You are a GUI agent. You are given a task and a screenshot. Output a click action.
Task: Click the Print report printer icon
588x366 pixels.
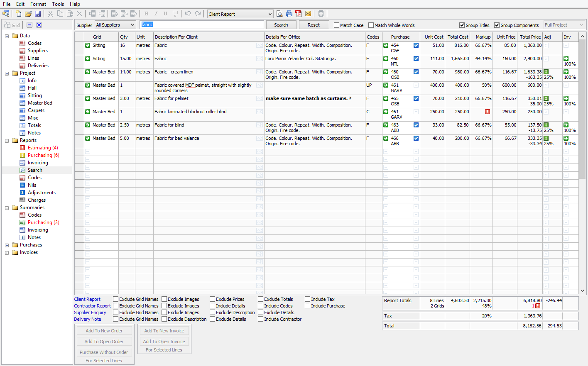[x=289, y=14]
